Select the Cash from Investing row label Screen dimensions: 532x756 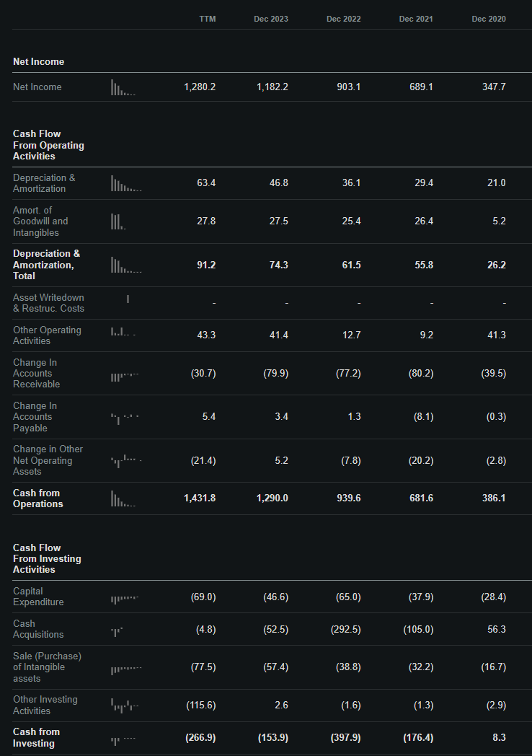pyautogui.click(x=36, y=737)
